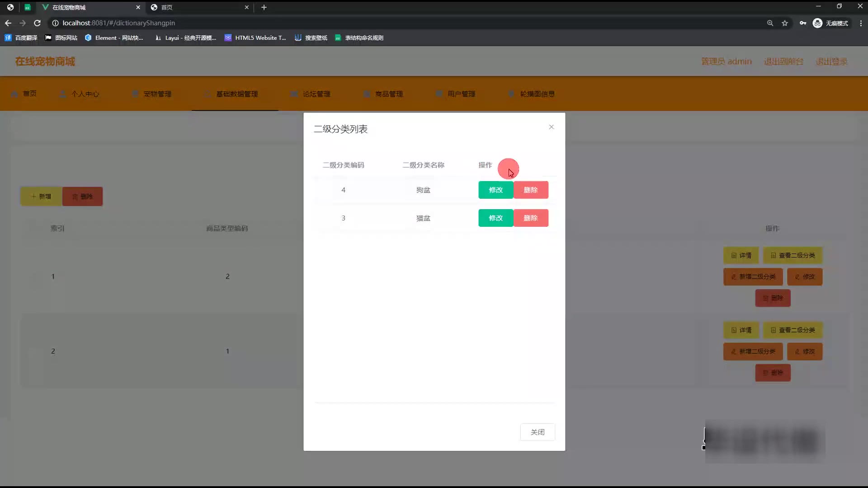Open the browser three-dot menu
The image size is (868, 488).
(861, 23)
